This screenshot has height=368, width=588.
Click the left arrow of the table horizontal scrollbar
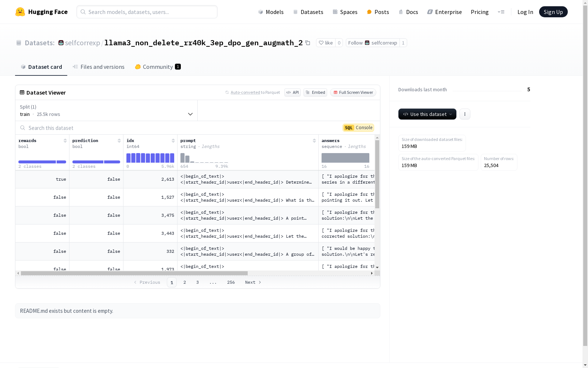pyautogui.click(x=18, y=273)
